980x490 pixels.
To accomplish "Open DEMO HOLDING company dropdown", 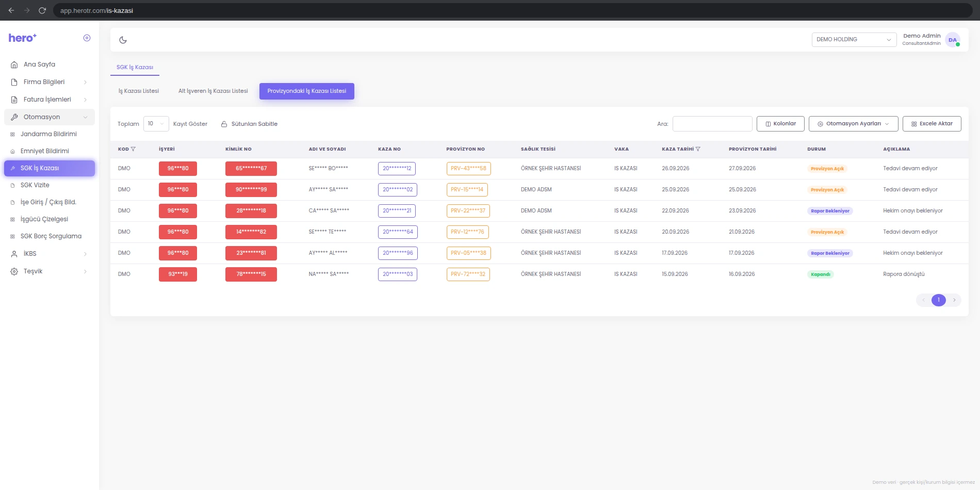I will coord(854,40).
